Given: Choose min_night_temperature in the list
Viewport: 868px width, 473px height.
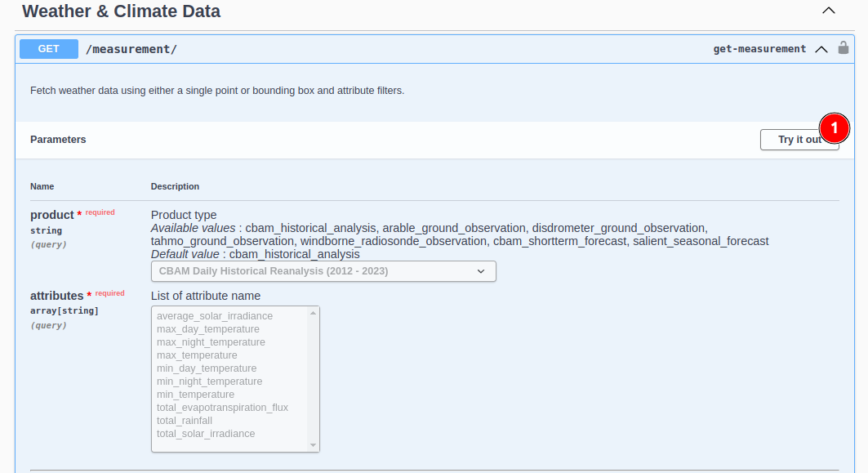Looking at the screenshot, I should [209, 382].
